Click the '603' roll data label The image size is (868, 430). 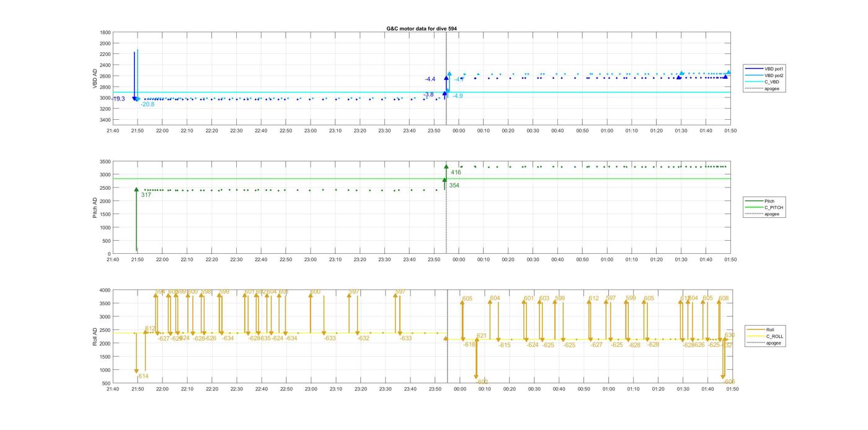[x=544, y=298]
